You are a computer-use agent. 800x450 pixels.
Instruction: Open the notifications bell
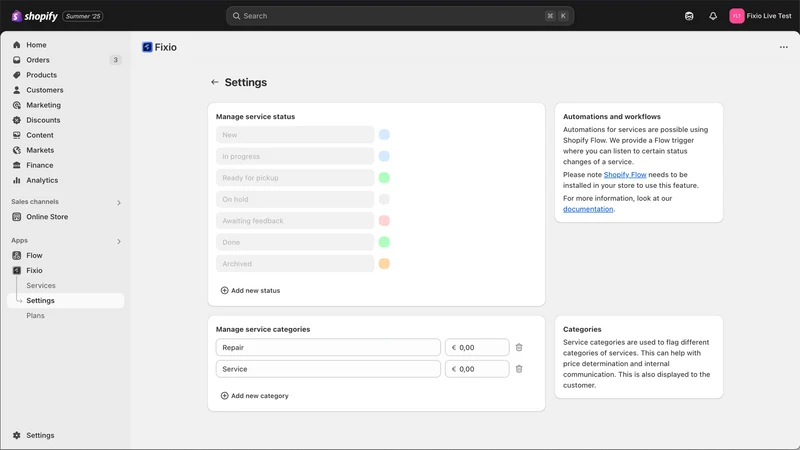pos(713,16)
